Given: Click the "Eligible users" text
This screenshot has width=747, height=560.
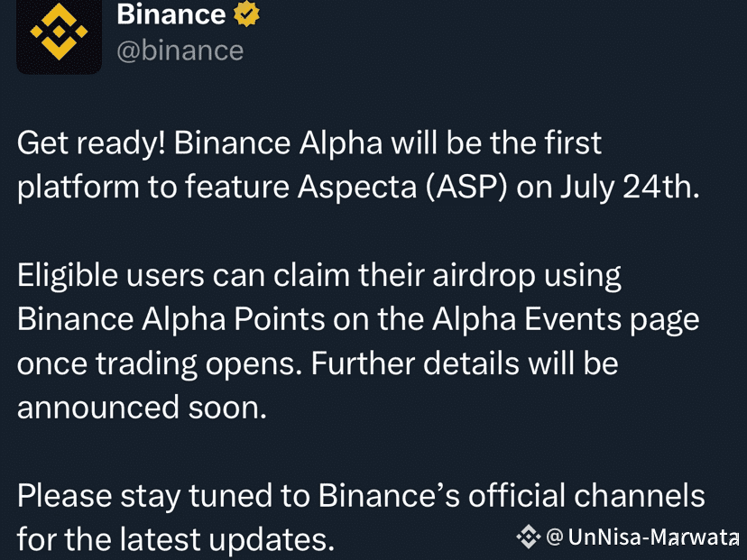Looking at the screenshot, I should click(109, 276).
